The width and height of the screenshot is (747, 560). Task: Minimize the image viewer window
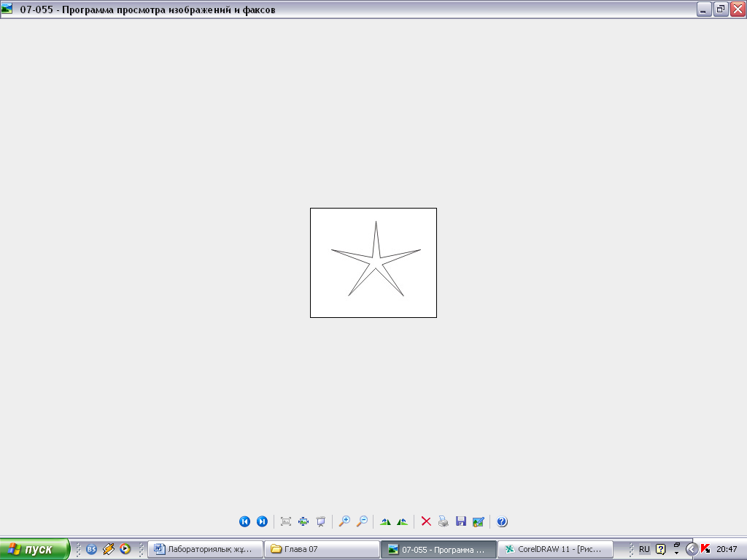point(704,9)
